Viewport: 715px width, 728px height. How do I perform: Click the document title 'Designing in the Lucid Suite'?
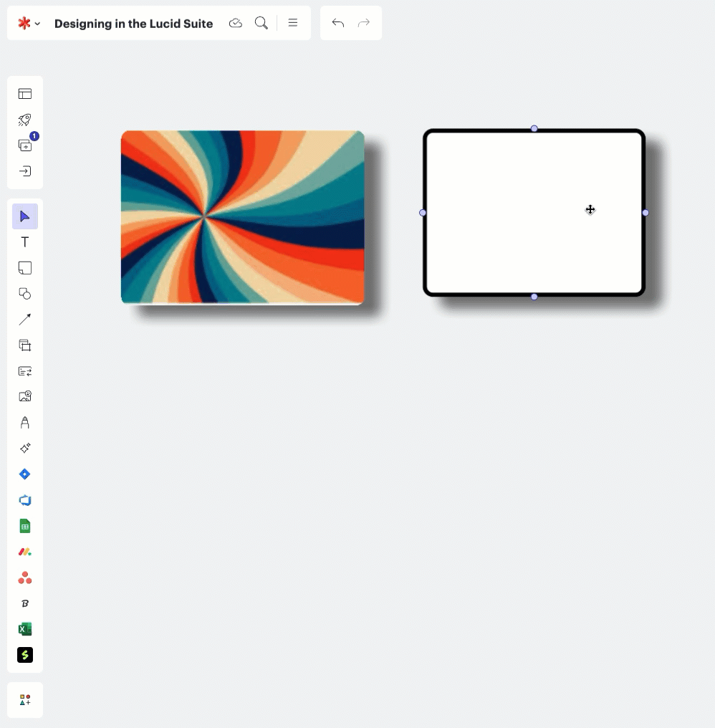134,24
